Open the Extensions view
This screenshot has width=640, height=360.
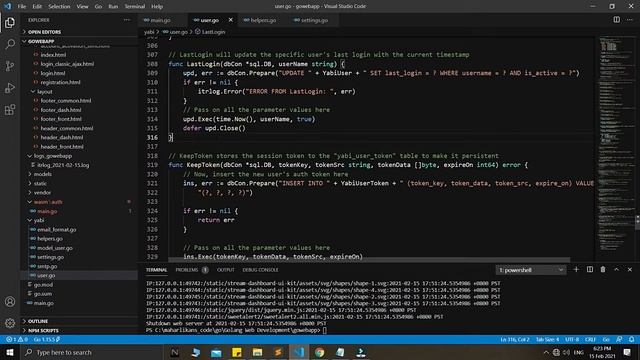tap(10, 109)
